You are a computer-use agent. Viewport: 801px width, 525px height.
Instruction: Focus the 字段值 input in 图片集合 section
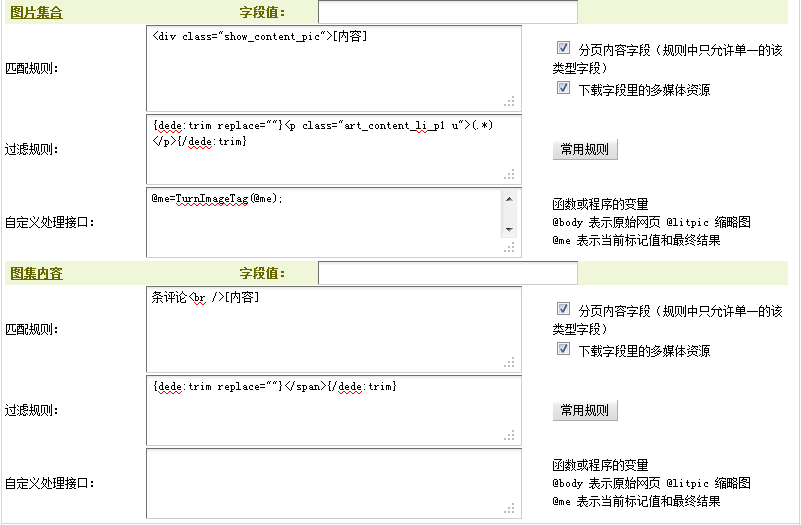(447, 12)
